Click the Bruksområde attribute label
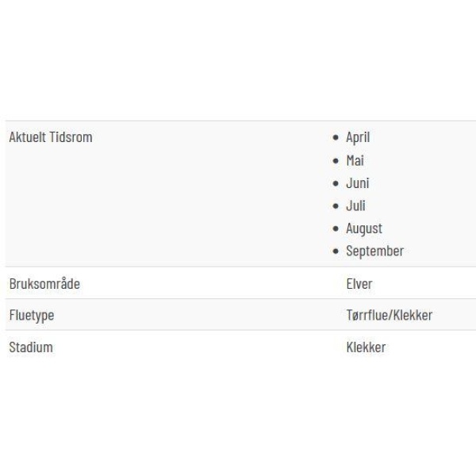 point(44,284)
